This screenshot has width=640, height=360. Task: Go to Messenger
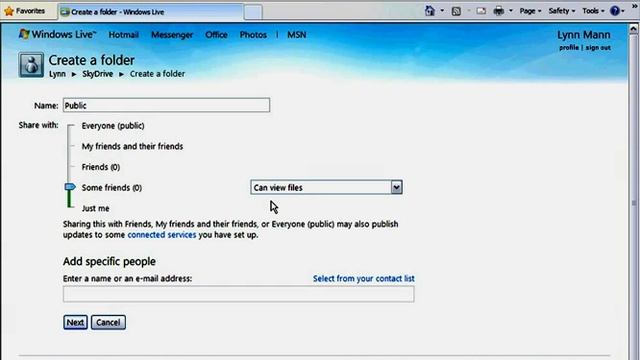tap(172, 35)
